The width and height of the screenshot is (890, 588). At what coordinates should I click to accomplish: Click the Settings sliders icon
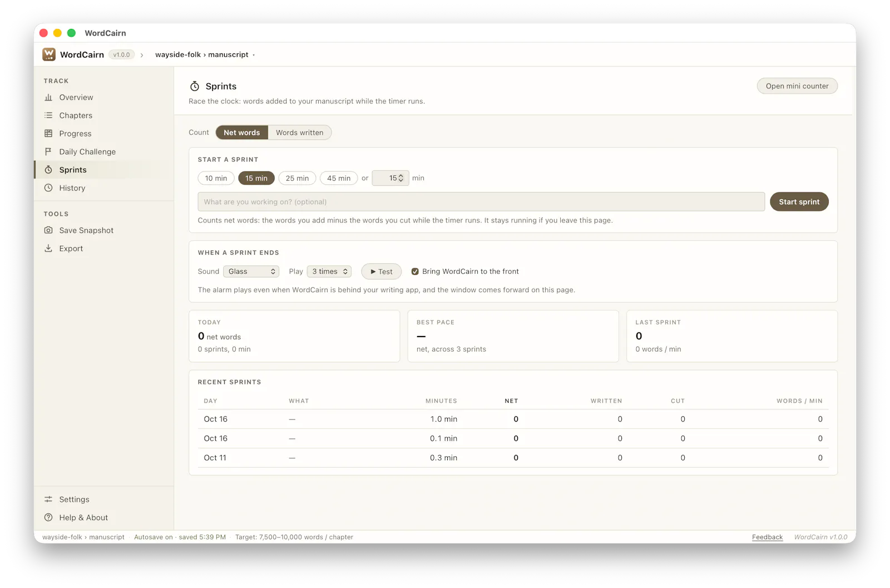(x=48, y=500)
